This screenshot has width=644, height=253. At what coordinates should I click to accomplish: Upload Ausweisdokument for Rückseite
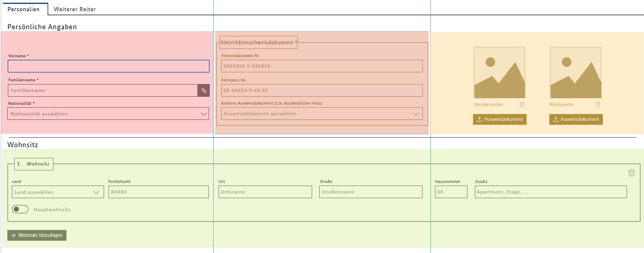(x=576, y=119)
